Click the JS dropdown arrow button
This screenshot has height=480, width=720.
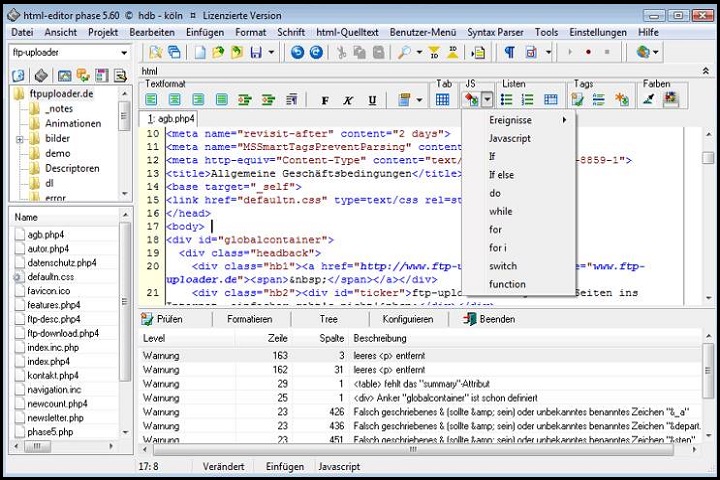[x=486, y=100]
